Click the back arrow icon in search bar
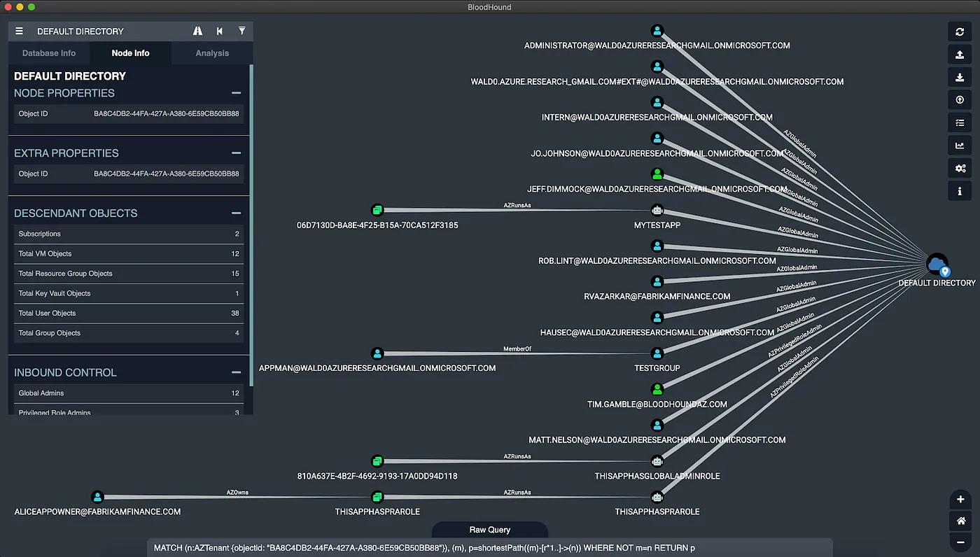The width and height of the screenshot is (980, 557). pyautogui.click(x=220, y=31)
